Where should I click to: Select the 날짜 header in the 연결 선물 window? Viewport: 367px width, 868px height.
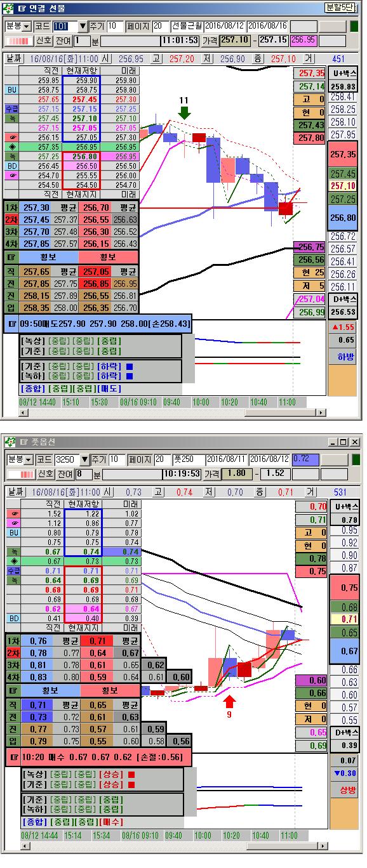[13, 58]
